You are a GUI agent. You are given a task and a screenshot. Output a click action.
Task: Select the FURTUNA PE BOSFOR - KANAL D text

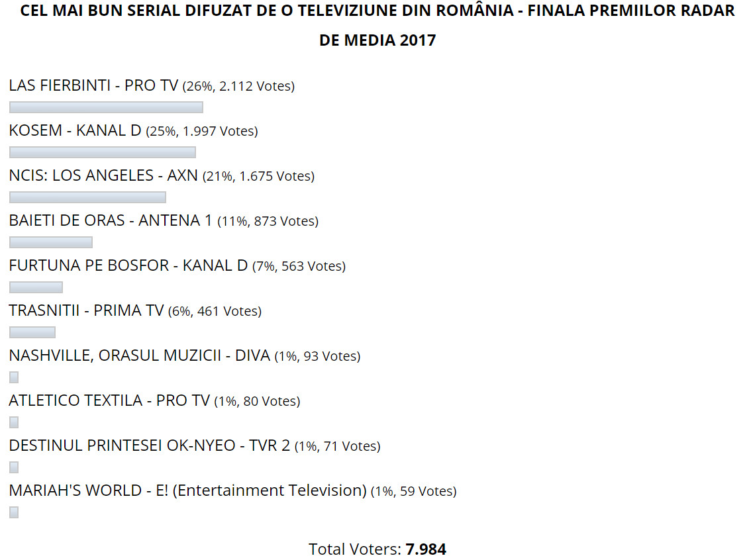tap(128, 265)
